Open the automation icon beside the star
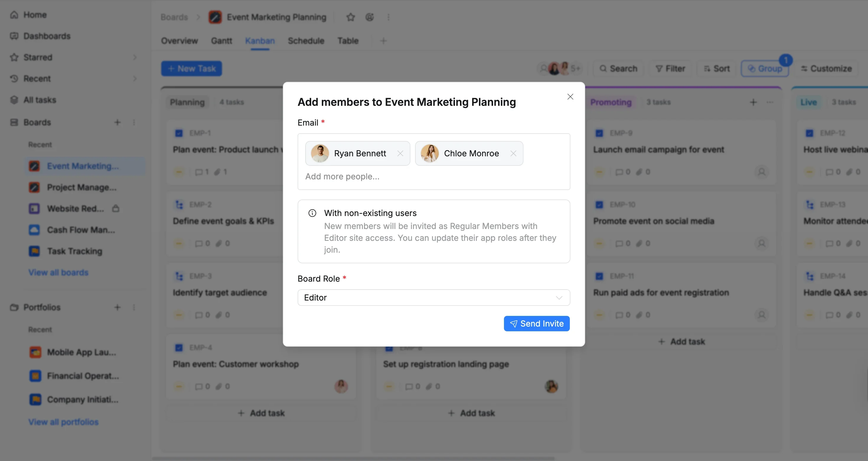This screenshot has height=461, width=868. [370, 17]
